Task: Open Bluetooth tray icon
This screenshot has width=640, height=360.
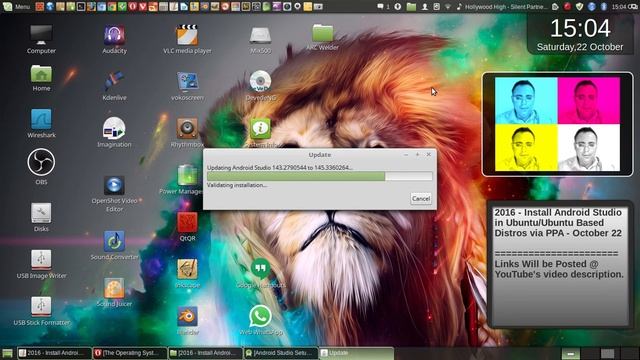Action: tap(604, 7)
